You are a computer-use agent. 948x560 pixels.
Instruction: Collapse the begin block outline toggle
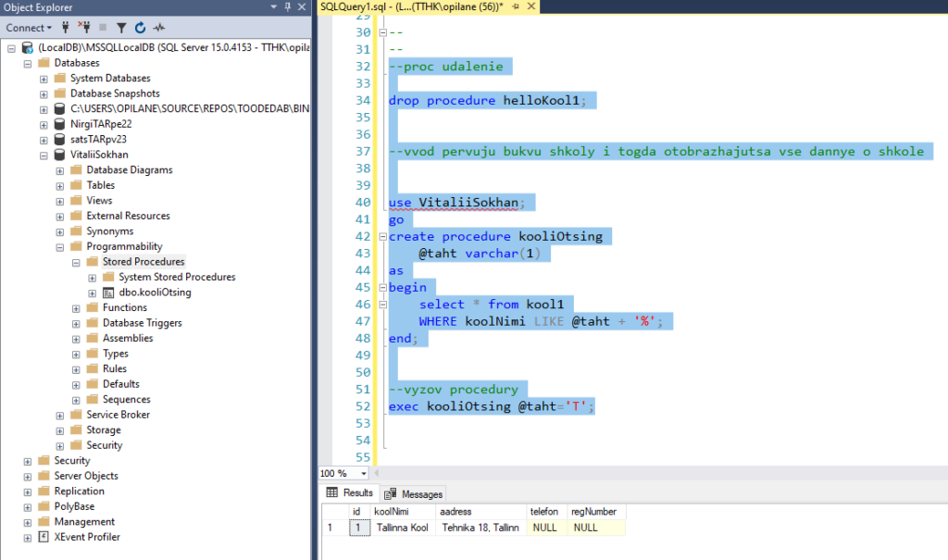click(382, 288)
